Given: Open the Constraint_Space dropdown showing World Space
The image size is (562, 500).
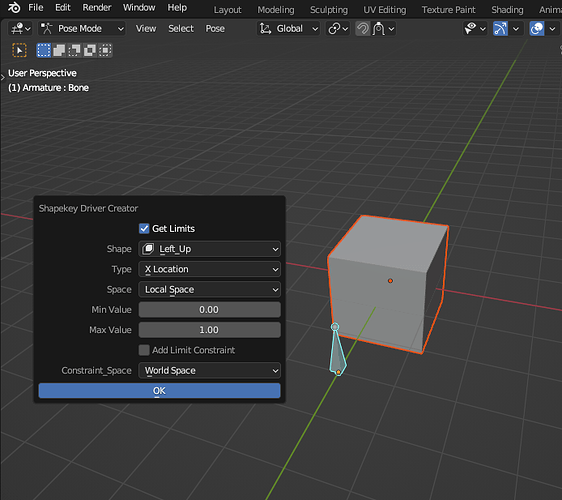Looking at the screenshot, I should 210,371.
